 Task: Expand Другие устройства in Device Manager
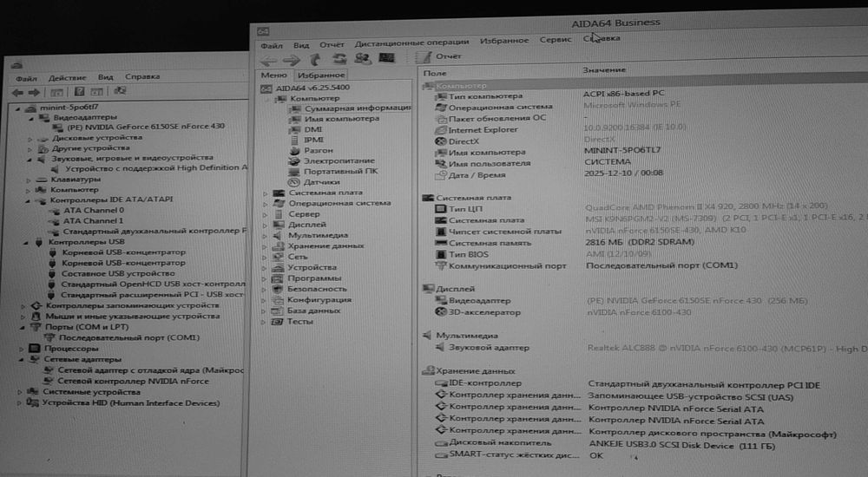click(30, 149)
